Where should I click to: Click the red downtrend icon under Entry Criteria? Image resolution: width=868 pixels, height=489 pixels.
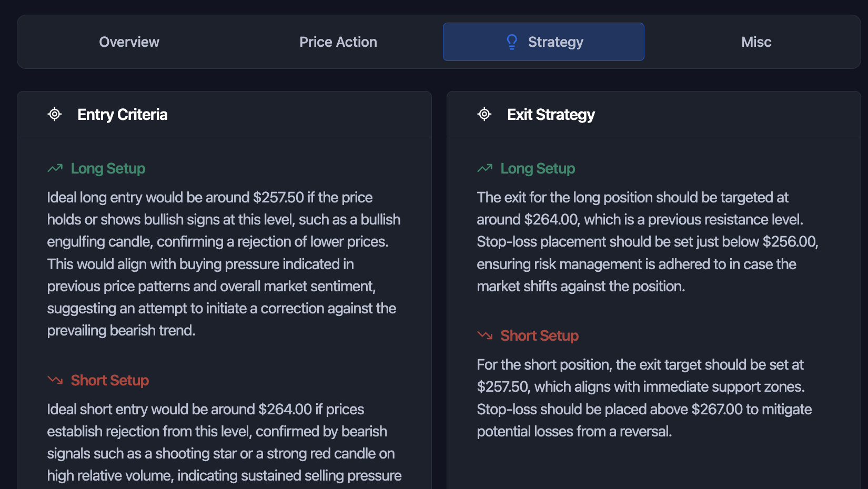[x=55, y=380]
